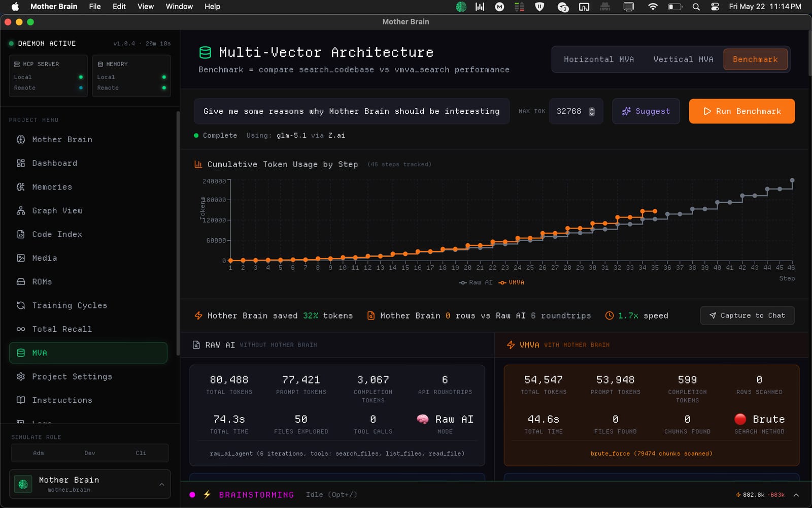The height and width of the screenshot is (508, 812).
Task: Click the sidebar vertical scrollbar
Action: (178, 233)
